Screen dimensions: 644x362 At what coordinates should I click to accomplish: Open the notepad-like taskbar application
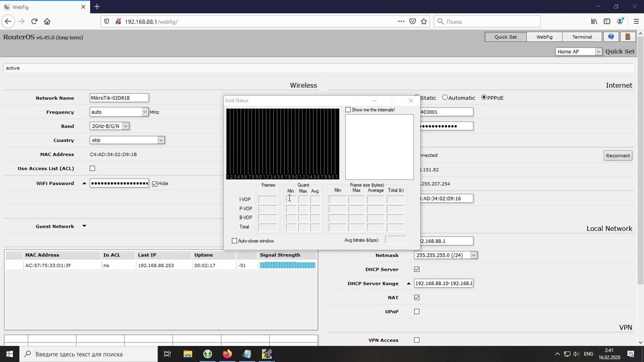coord(247,354)
